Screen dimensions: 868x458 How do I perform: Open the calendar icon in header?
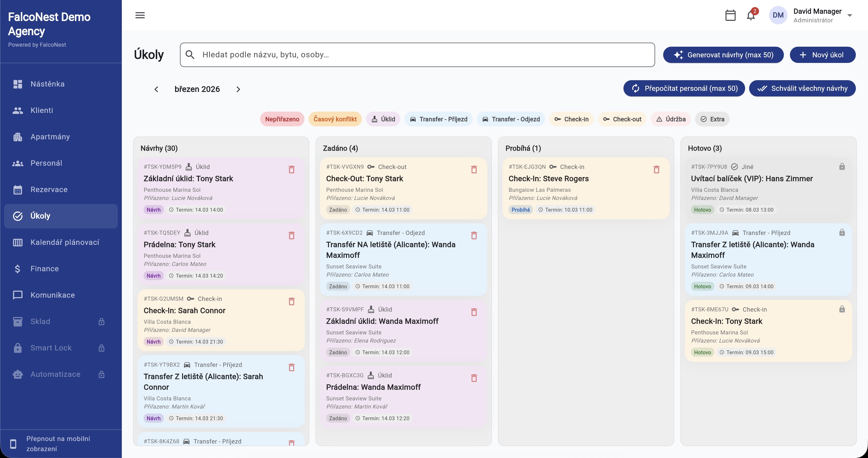[730, 15]
